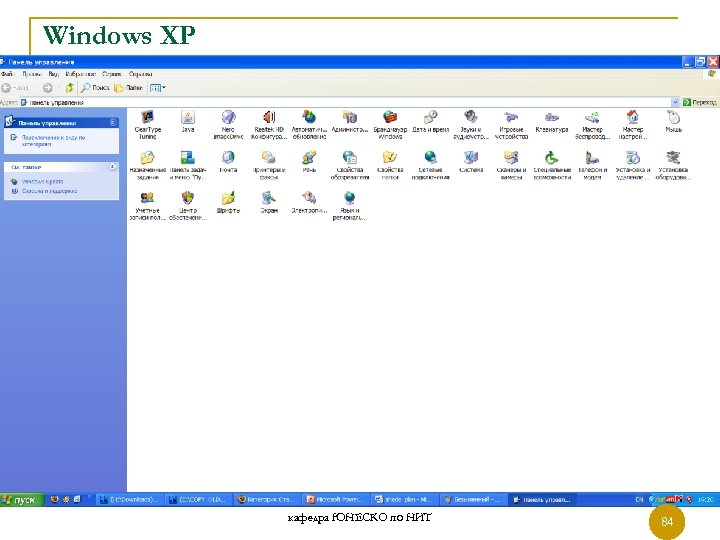Screen dimensions: 720x540
Task: Open the Favorites (Избранное) menu
Action: 80,73
